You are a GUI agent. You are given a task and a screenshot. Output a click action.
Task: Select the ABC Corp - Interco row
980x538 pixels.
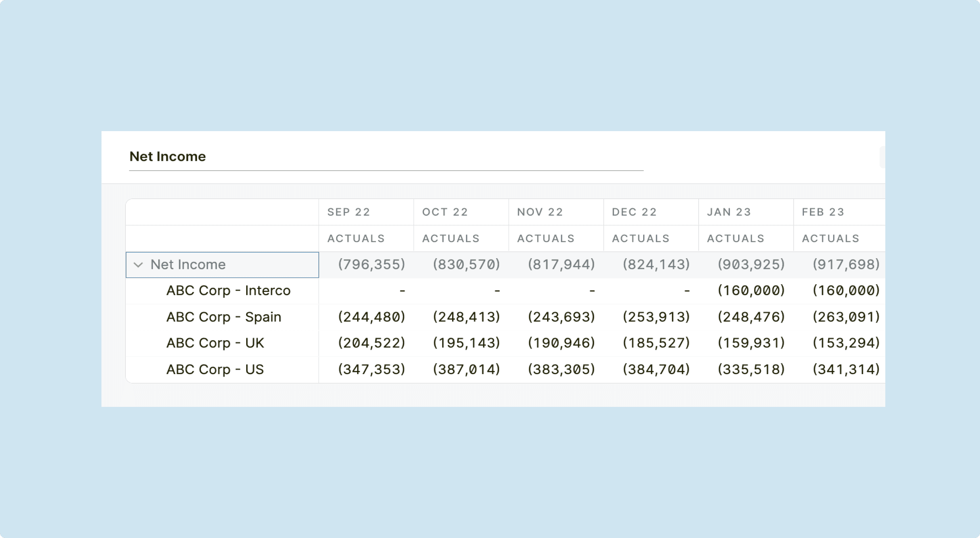click(x=228, y=291)
